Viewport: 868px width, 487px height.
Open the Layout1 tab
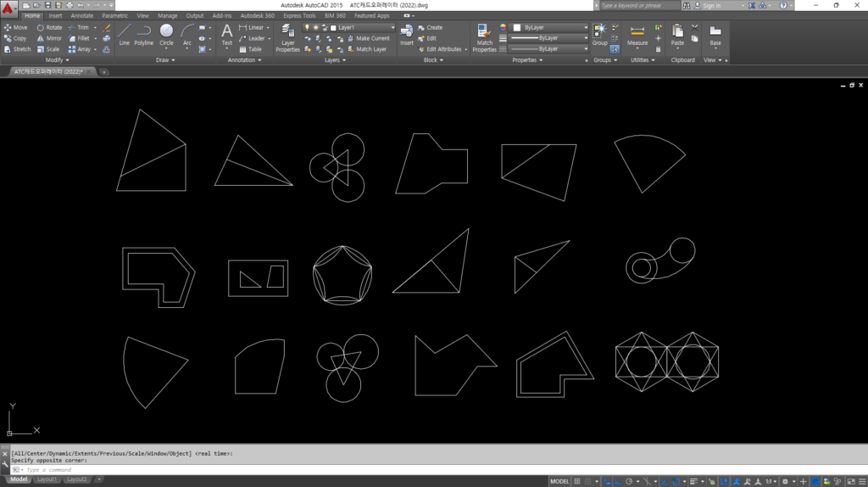[x=47, y=479]
